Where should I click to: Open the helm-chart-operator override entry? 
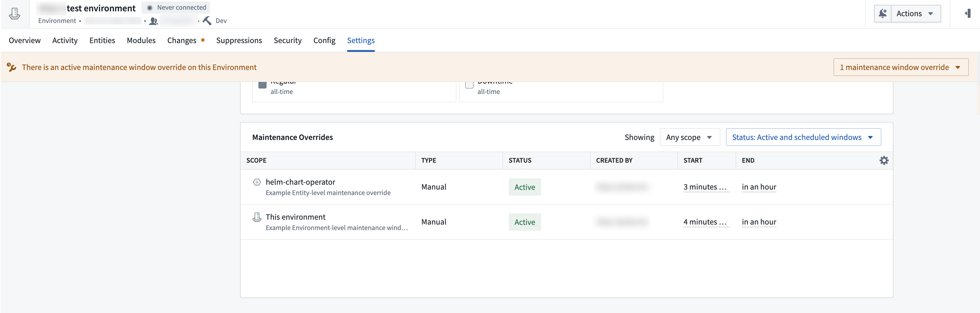(300, 182)
